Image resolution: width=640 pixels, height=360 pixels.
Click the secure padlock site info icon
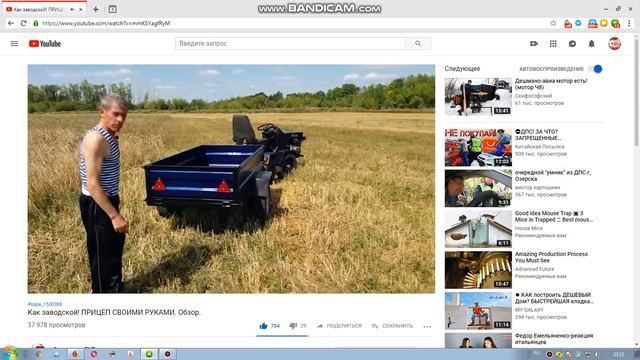point(36,23)
